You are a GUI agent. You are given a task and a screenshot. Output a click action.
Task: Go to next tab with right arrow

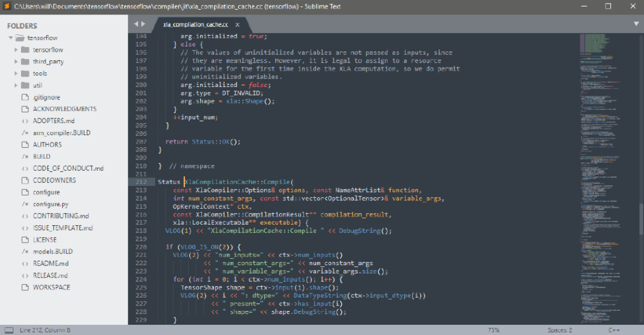click(x=144, y=24)
